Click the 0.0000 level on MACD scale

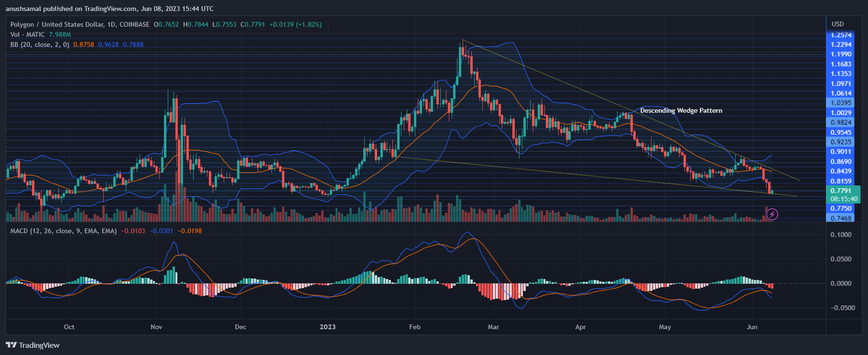click(841, 283)
